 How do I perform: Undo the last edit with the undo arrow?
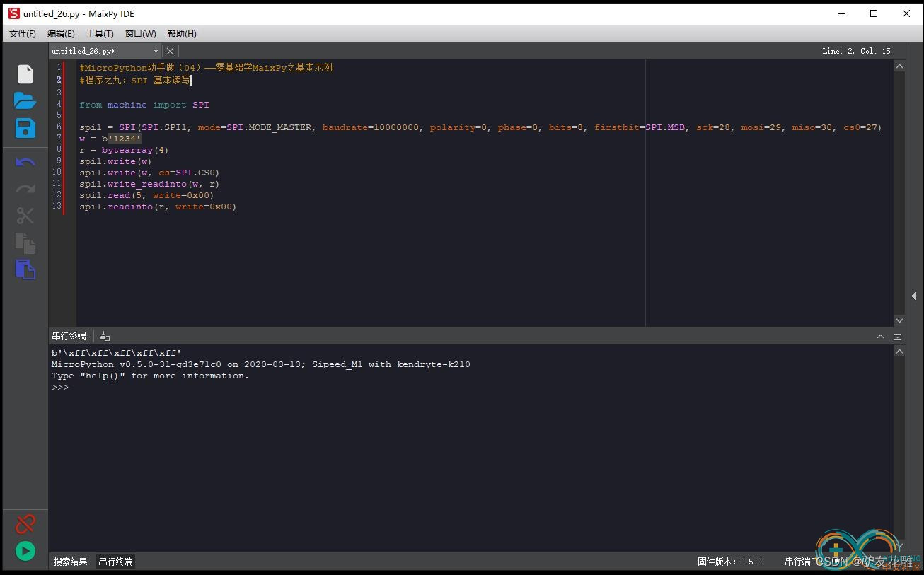(25, 163)
